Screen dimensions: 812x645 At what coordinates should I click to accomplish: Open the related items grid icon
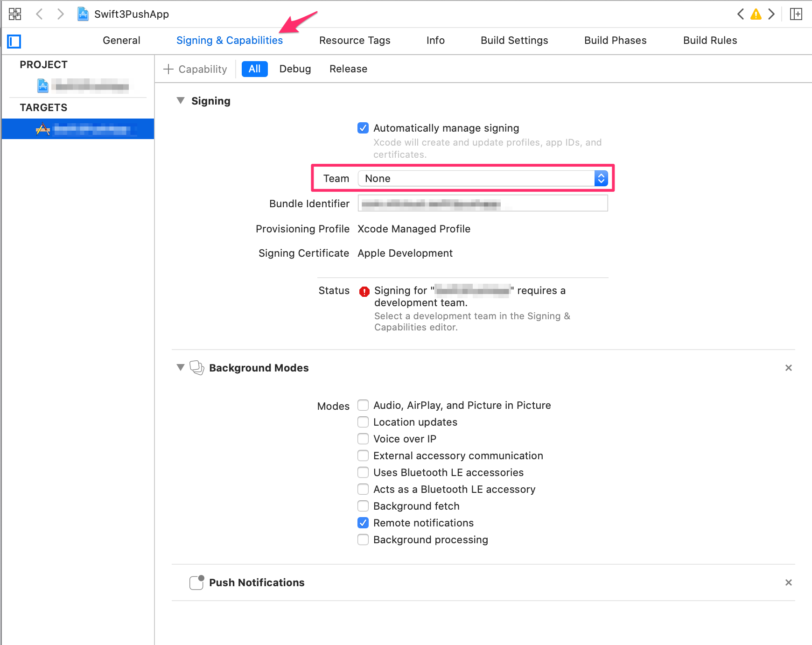[15, 14]
